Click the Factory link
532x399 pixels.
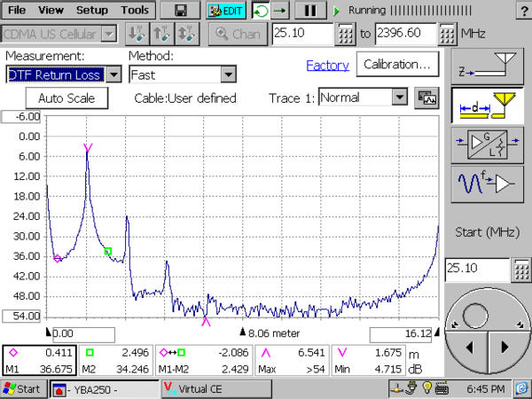point(327,66)
